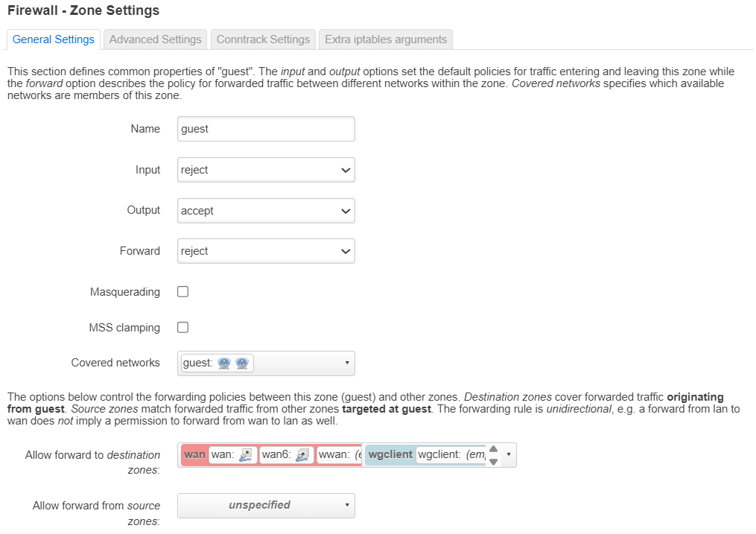This screenshot has height=534, width=756.
Task: Open the Output policy dropdown
Action: [x=266, y=211]
